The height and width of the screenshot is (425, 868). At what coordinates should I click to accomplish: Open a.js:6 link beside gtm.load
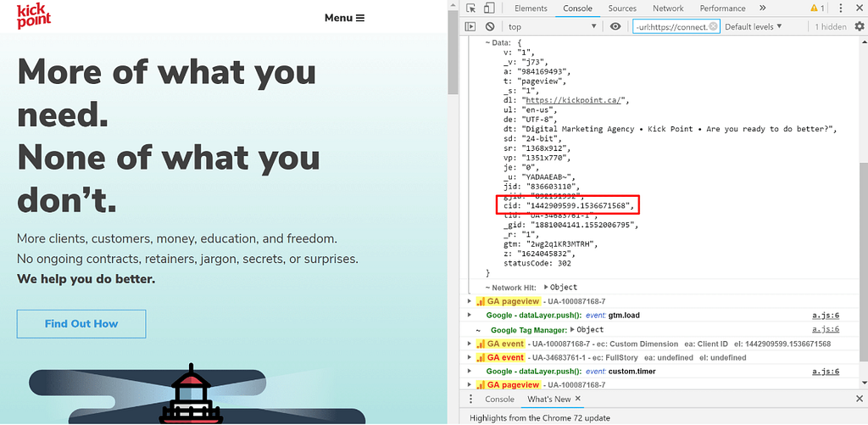point(826,316)
